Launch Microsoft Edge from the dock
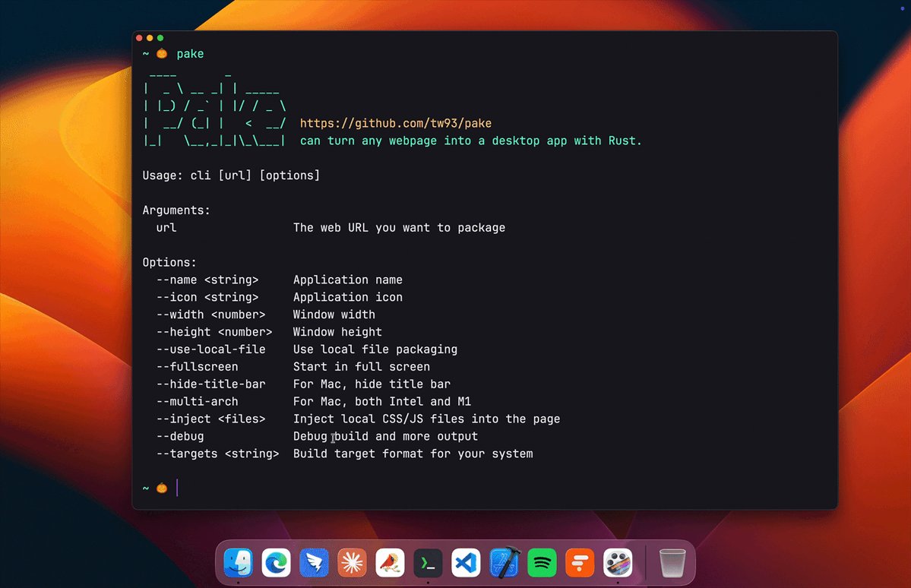Viewport: 911px width, 588px height. 277,563
